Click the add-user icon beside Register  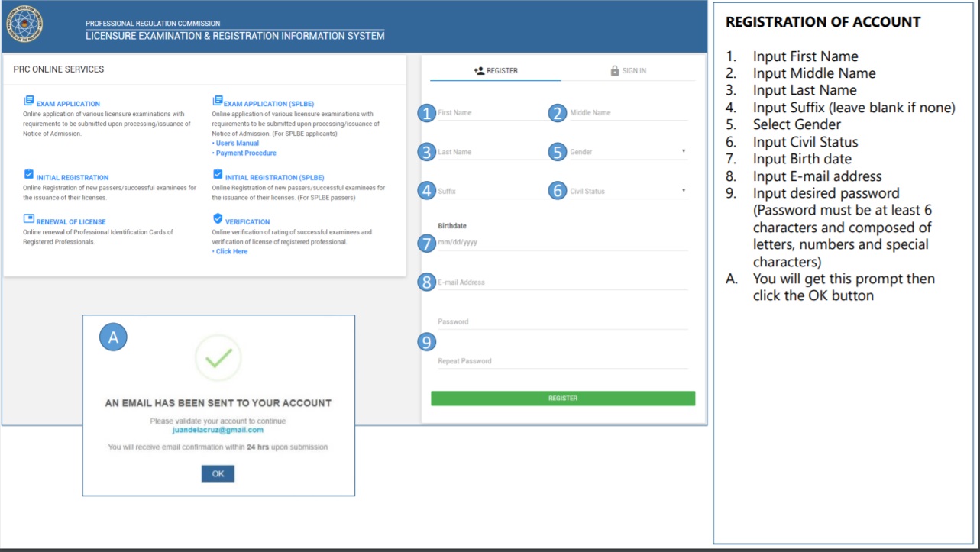coord(479,70)
